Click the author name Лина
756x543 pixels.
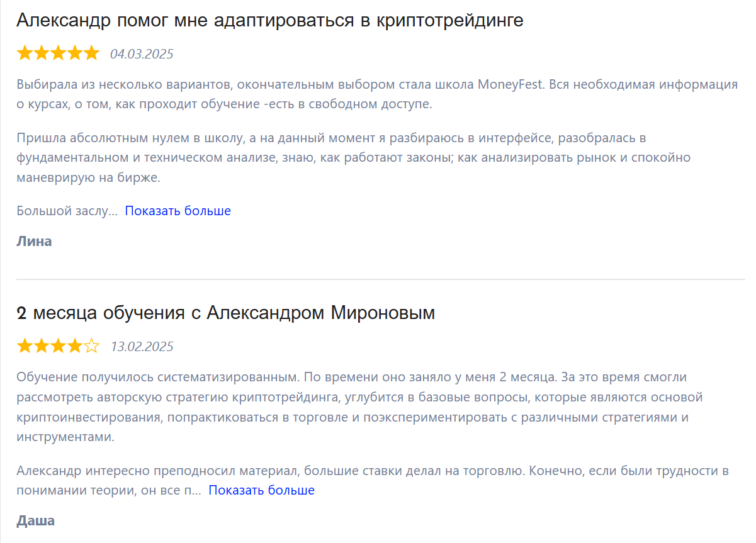[34, 241]
